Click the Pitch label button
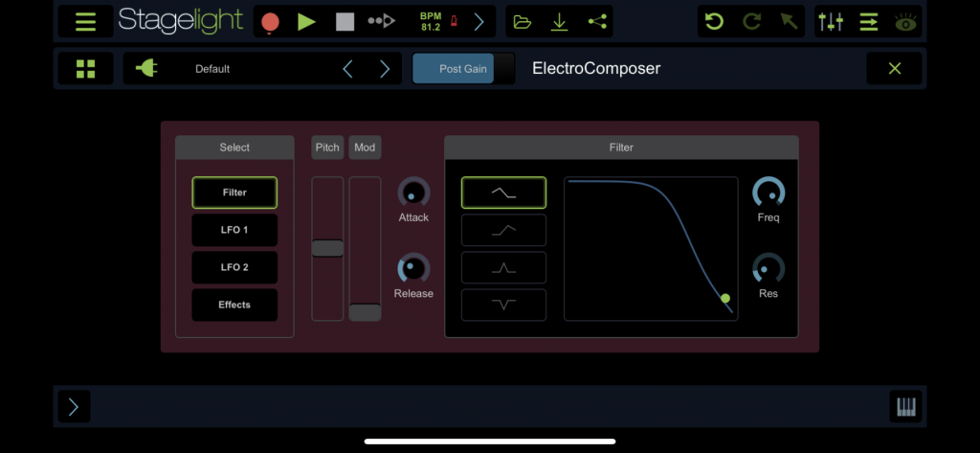 coord(327,147)
